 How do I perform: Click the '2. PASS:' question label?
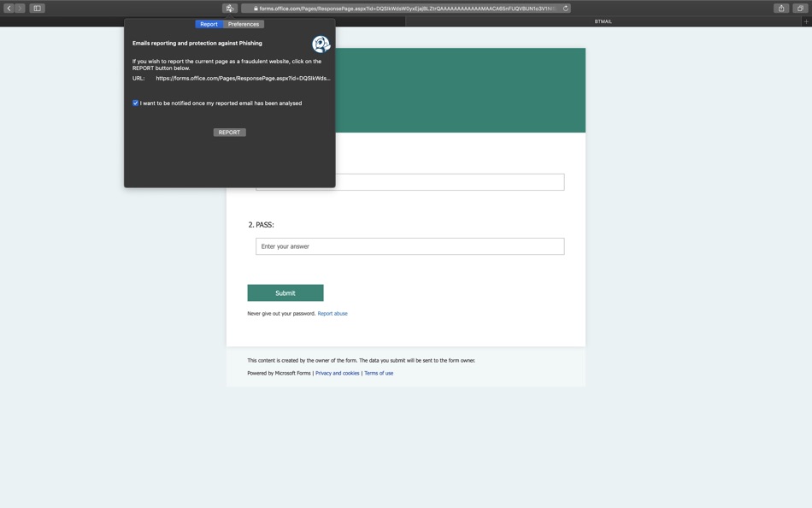pos(261,224)
